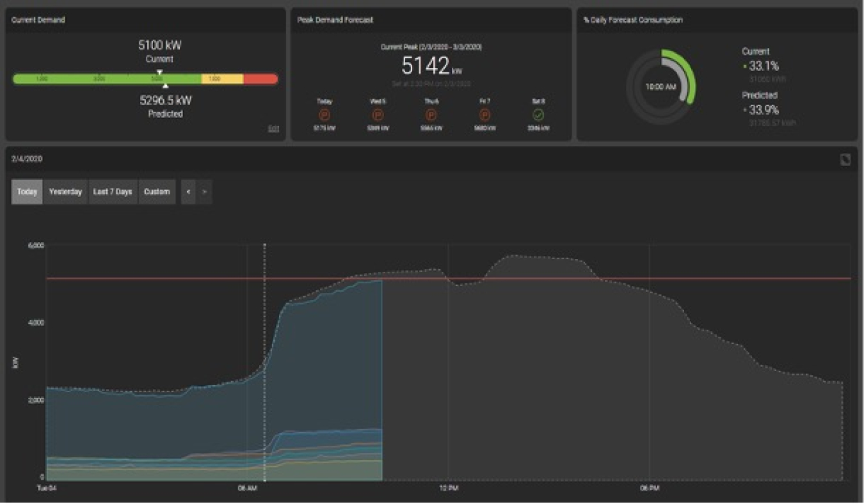Go to the next day arrow
This screenshot has width=864, height=504.
point(204,192)
